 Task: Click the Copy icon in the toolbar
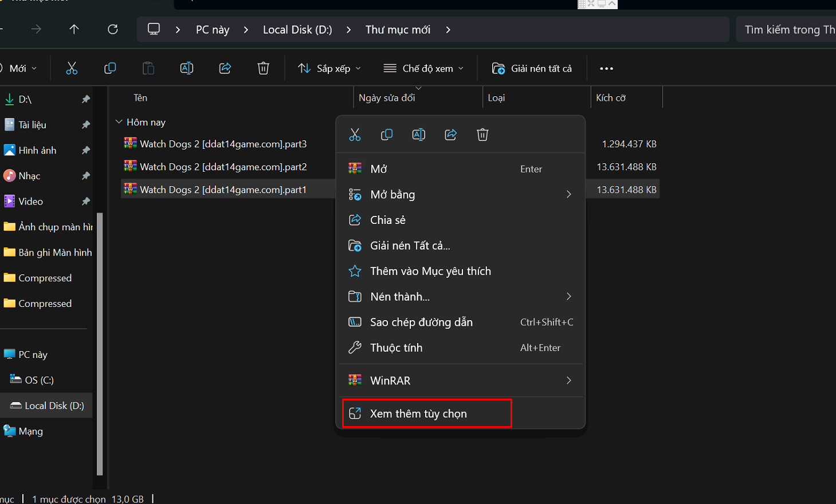(x=110, y=68)
